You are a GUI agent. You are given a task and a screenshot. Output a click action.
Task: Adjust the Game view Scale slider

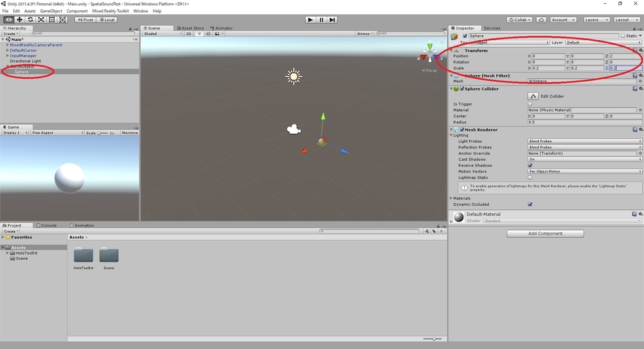[x=103, y=133]
